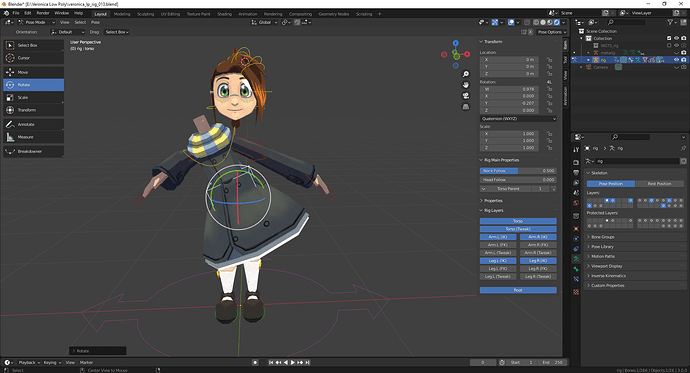Open the Render menu
This screenshot has height=373, width=690.
click(x=43, y=13)
